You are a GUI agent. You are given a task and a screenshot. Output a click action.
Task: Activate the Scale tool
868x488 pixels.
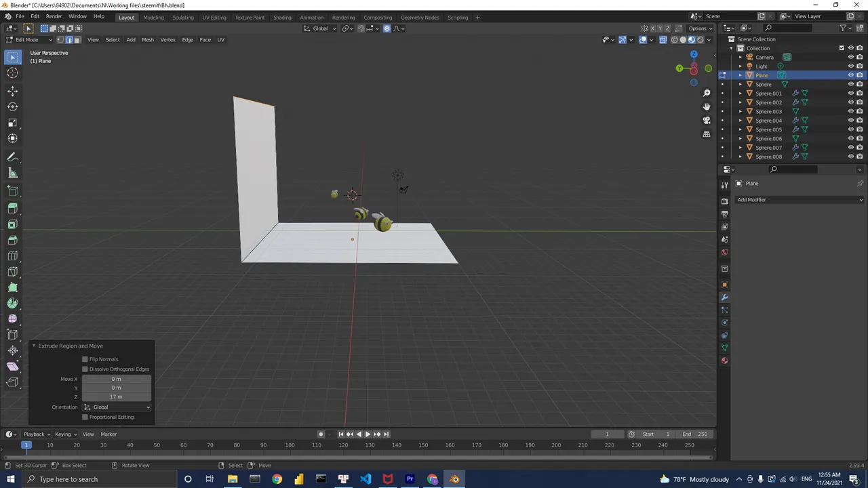[x=13, y=123]
